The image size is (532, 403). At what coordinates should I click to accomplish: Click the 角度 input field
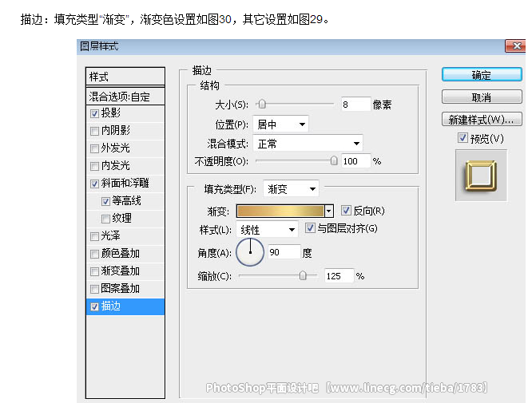[284, 252]
